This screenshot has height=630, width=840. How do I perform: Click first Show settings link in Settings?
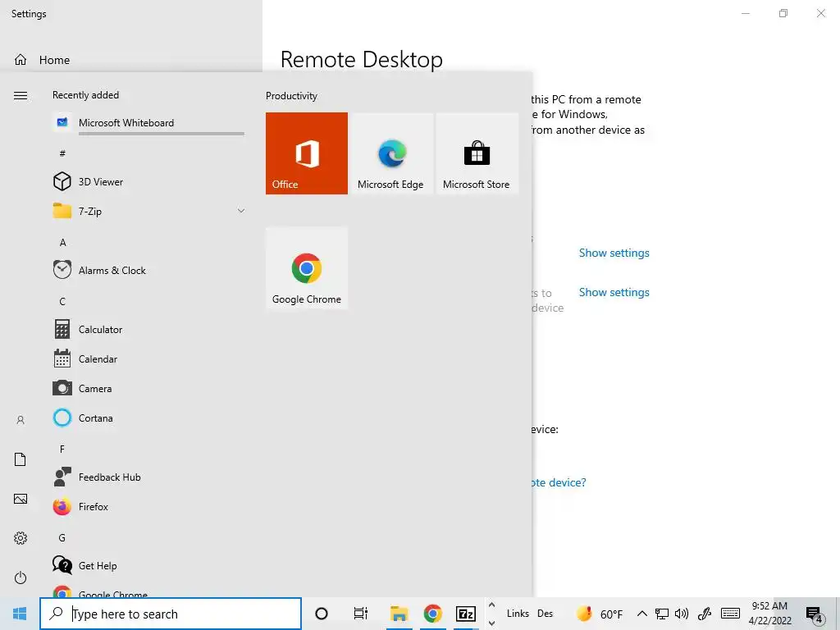tap(614, 253)
